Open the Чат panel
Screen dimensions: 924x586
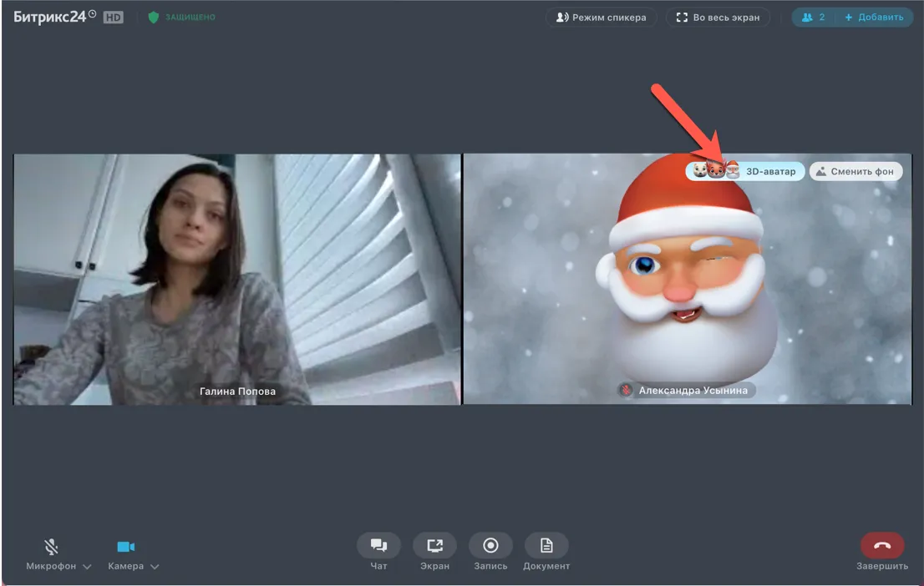(378, 545)
